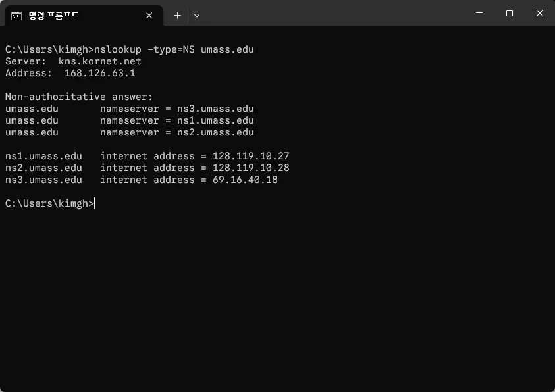Click IP address 128.119.10.27
The height and width of the screenshot is (392, 555).
tap(251, 156)
